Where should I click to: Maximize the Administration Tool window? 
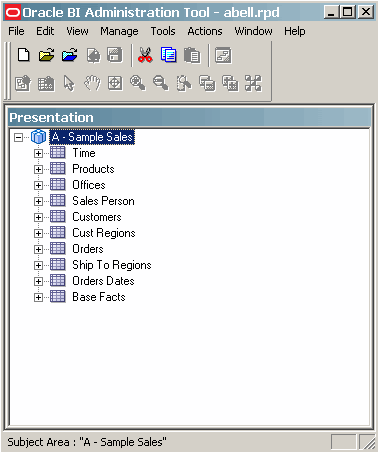[348, 13]
